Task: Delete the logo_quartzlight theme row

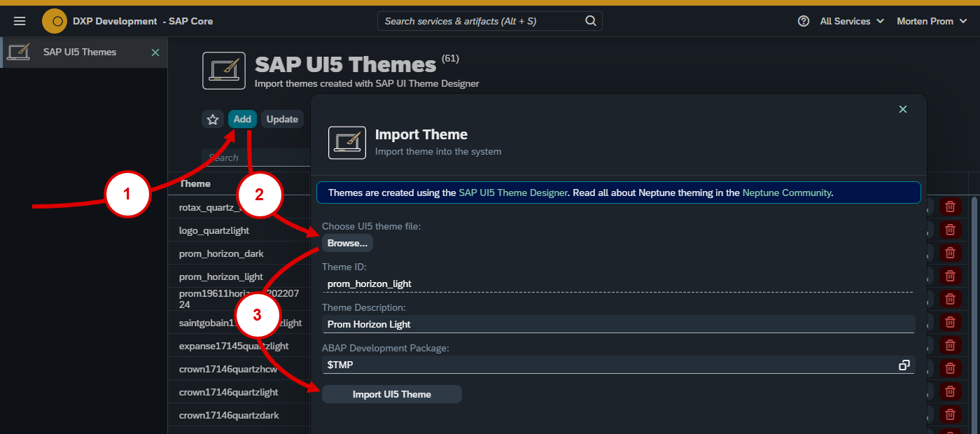Action: click(950, 230)
